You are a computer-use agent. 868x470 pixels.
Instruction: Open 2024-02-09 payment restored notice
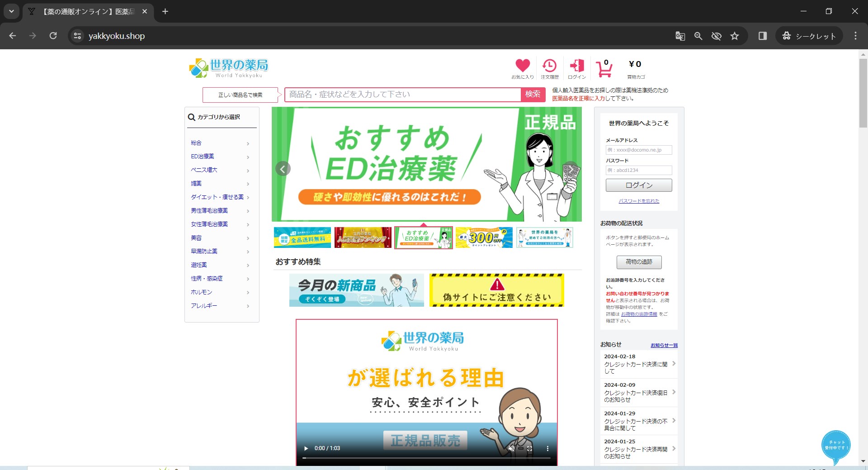[x=639, y=392]
